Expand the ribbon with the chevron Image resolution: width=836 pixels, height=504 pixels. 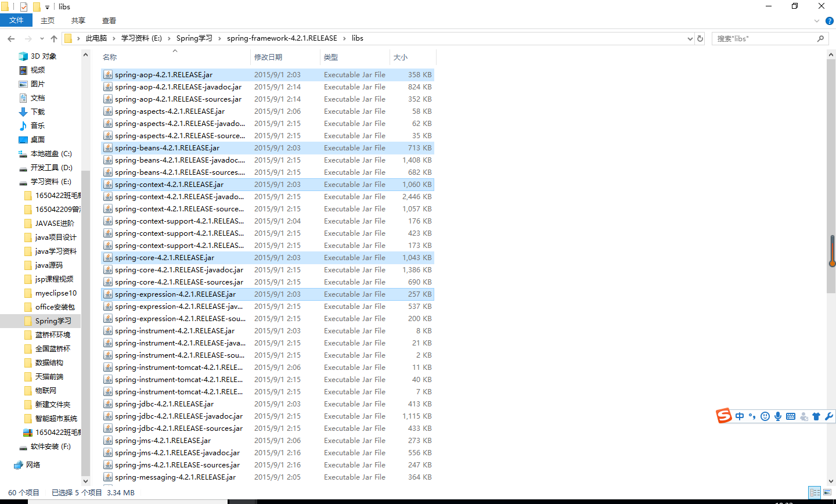[x=817, y=21]
